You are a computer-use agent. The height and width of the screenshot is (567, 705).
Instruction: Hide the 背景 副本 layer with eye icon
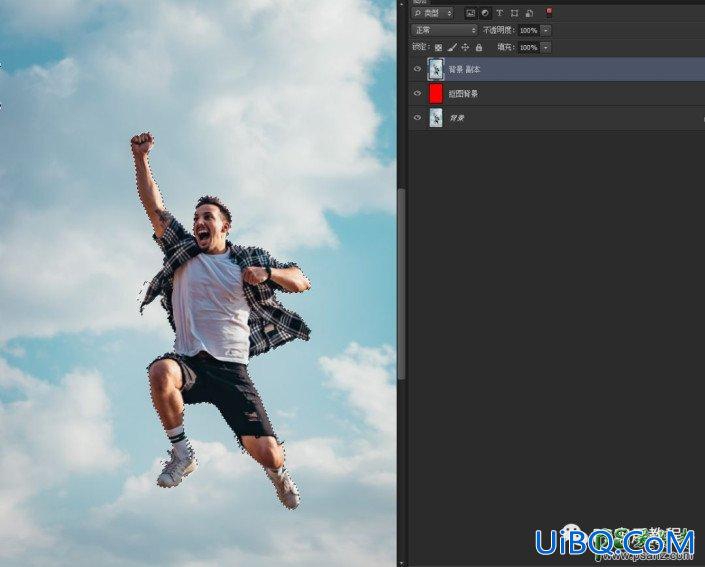417,69
